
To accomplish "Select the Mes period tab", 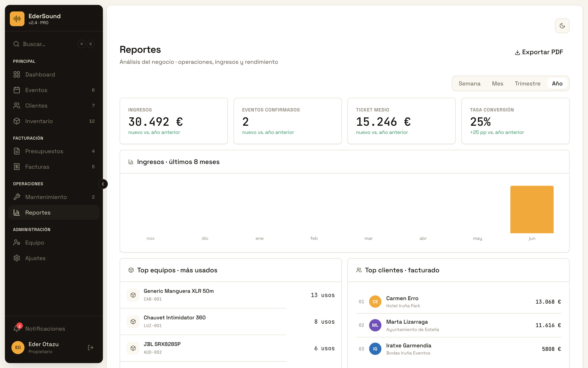I will 497,83.
